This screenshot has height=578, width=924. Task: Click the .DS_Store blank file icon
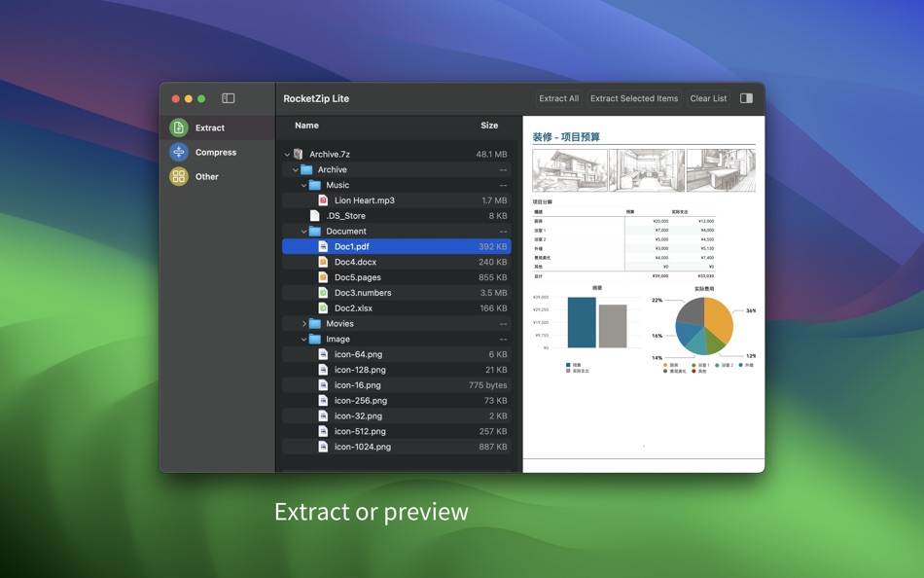[x=315, y=216]
